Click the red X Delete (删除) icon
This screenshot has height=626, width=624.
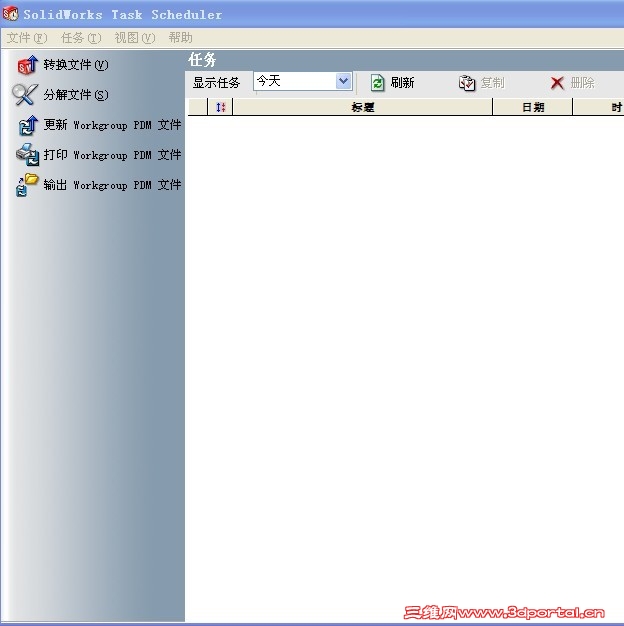(x=557, y=83)
